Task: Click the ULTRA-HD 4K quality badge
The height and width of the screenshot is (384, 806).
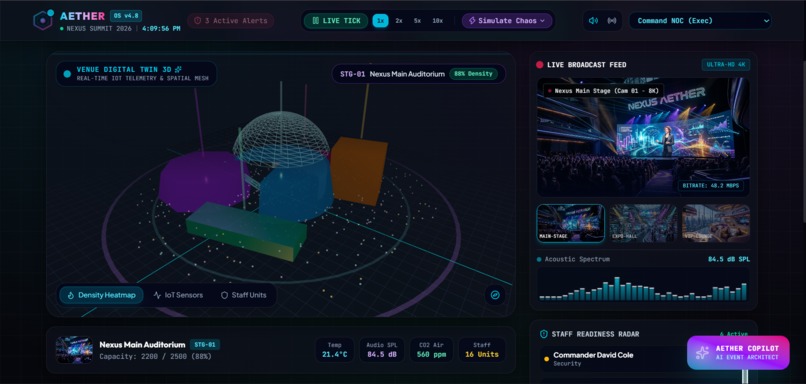Action: tap(726, 65)
